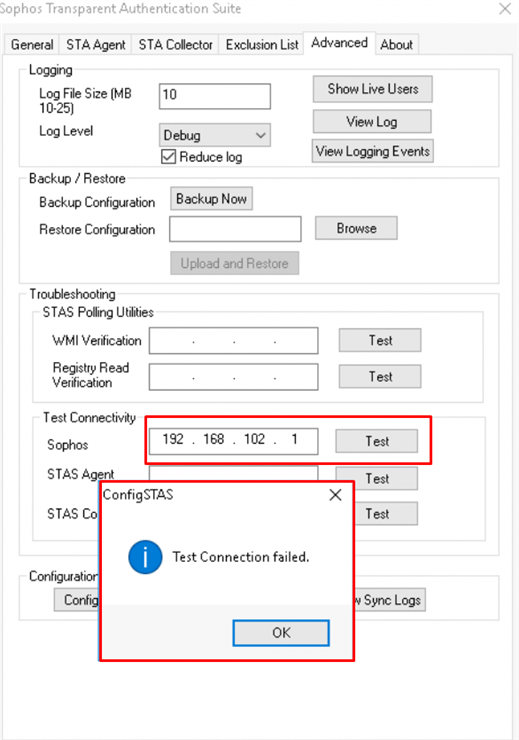The height and width of the screenshot is (740, 519).
Task: Test the Sophos connectivity IP address
Action: [377, 441]
